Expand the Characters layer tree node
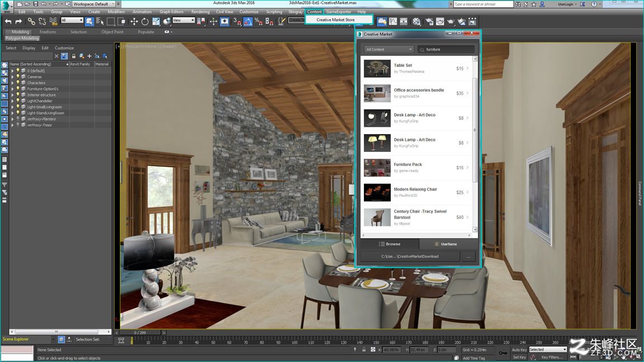 12,83
